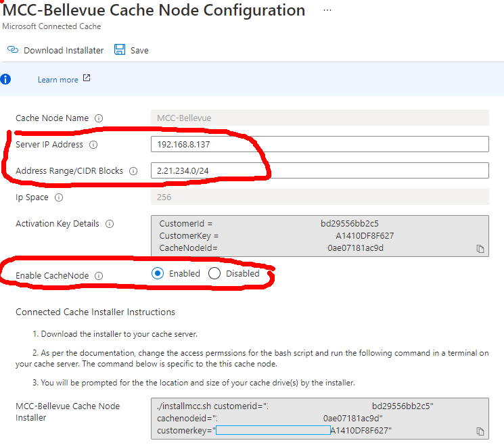Viewport: 504px width, 447px height.
Task: Follow the Learn more link
Action: (x=58, y=80)
